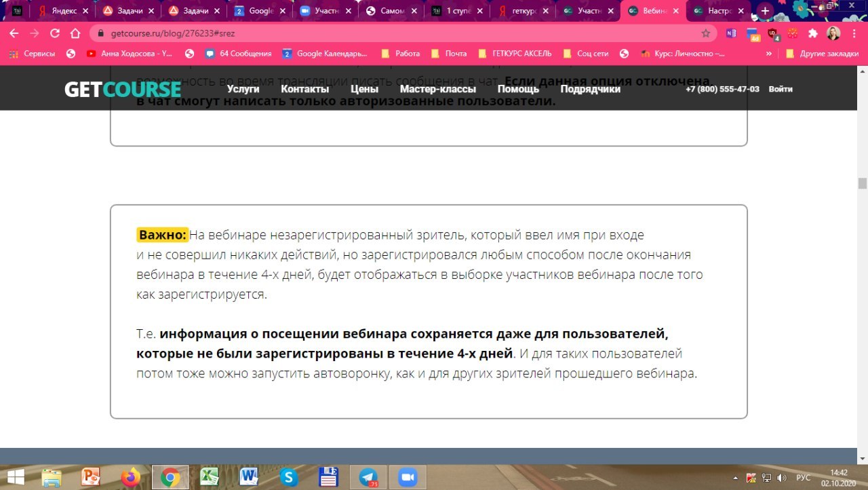Image resolution: width=868 pixels, height=490 pixels.
Task: Open the Помощь menu item
Action: (x=518, y=89)
